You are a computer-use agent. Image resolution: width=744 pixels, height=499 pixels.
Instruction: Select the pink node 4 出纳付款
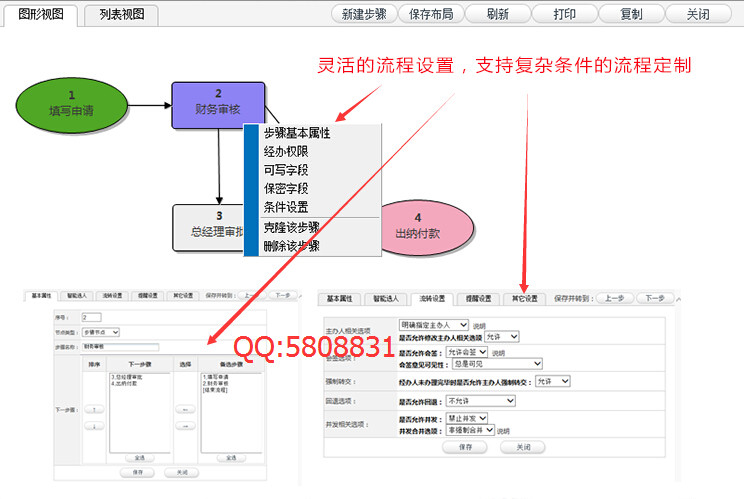coord(426,228)
